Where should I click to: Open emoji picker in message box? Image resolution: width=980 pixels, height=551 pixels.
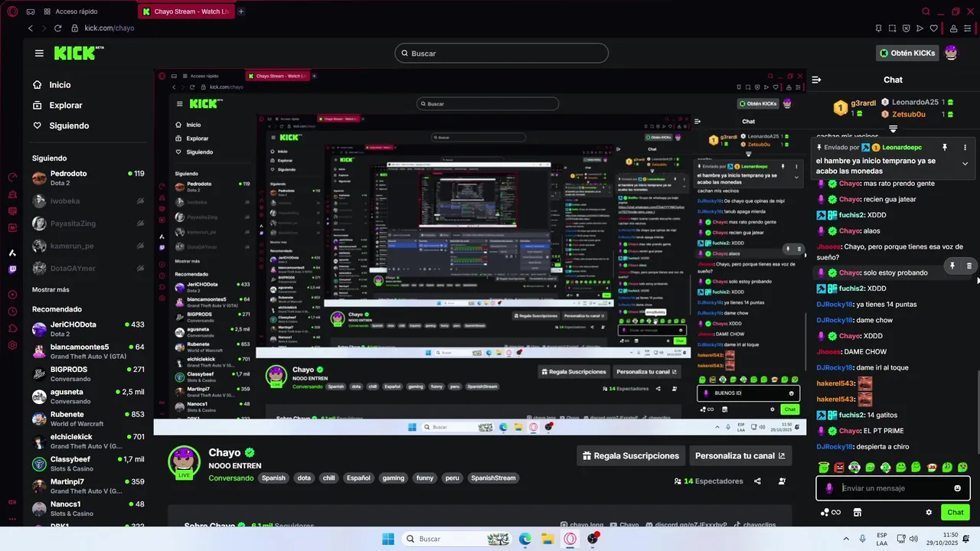[x=957, y=488]
